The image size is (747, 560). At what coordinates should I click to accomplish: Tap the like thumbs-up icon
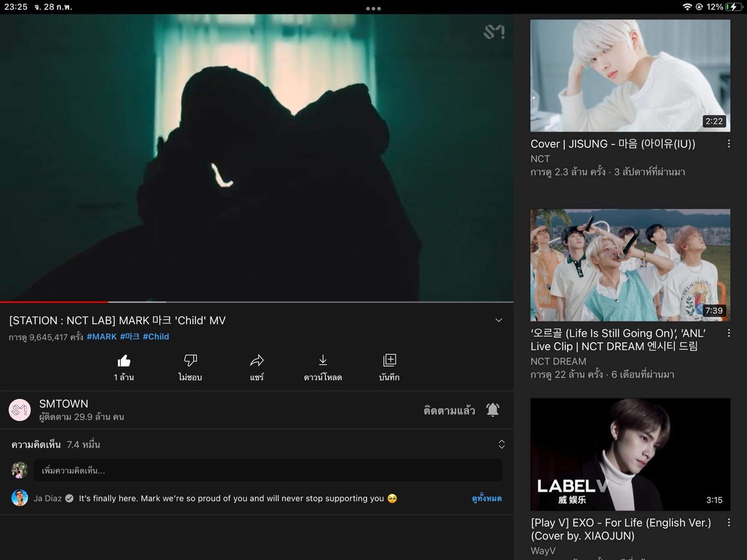[124, 360]
